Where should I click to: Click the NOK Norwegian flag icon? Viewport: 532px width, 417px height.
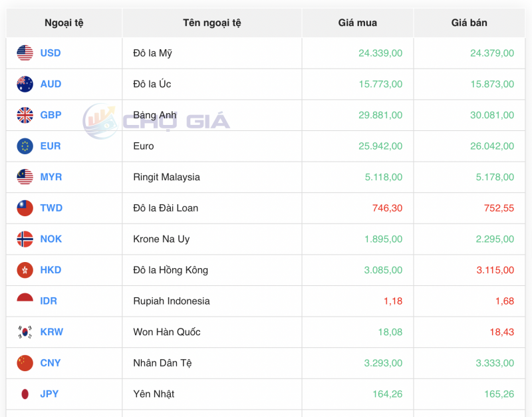click(25, 239)
